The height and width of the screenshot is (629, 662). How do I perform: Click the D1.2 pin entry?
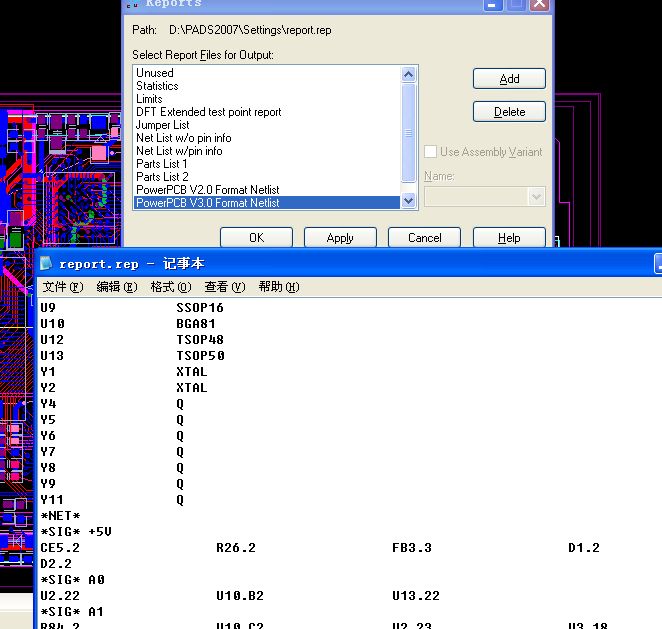pyautogui.click(x=584, y=548)
